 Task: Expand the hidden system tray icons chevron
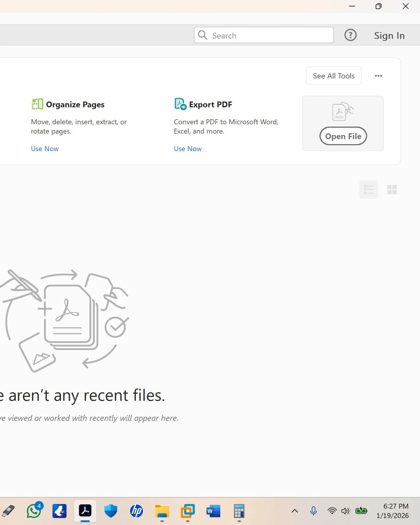295,511
